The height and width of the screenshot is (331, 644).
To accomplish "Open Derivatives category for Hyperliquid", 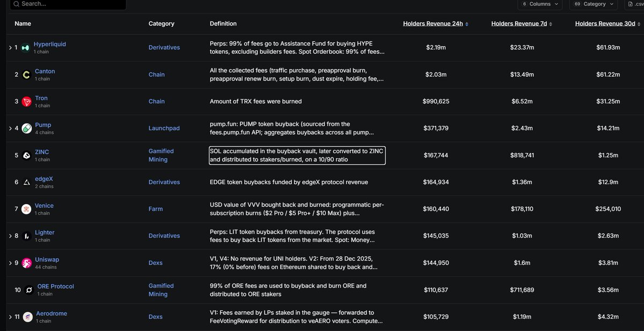I will tap(164, 48).
